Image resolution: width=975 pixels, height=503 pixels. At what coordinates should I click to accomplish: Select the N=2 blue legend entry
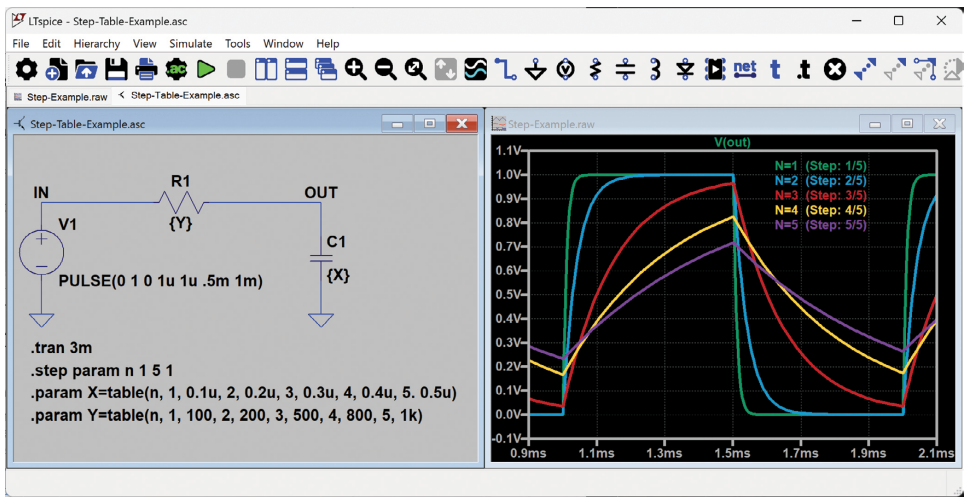(x=820, y=181)
